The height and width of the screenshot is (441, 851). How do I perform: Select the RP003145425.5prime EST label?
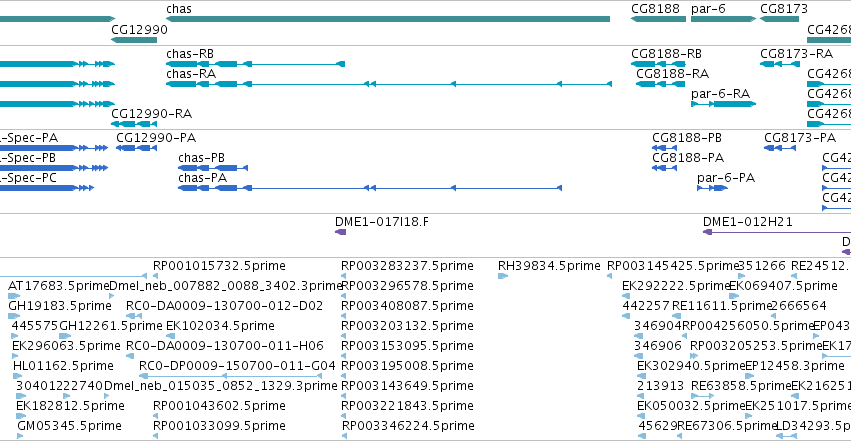(x=673, y=266)
